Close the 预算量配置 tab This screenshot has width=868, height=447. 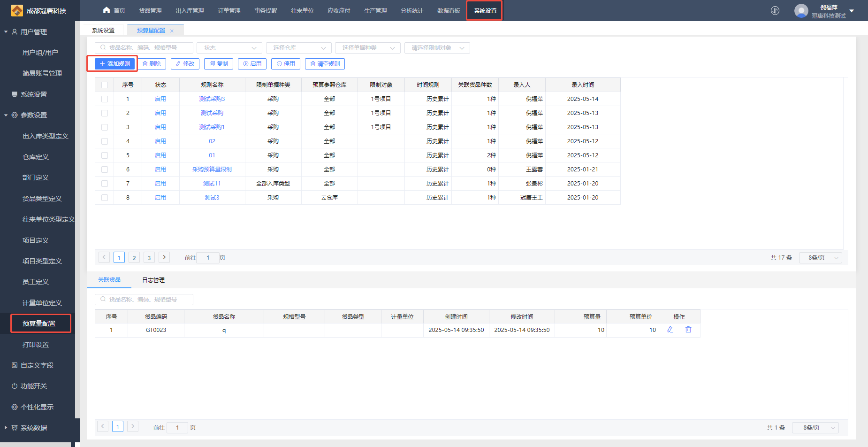point(172,31)
